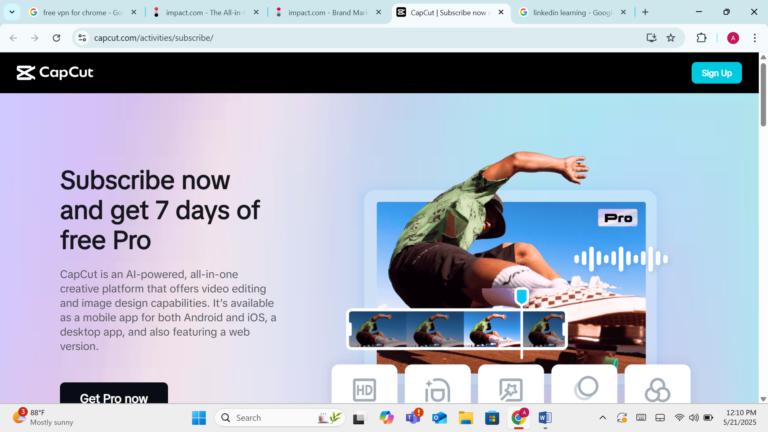768x432 pixels.
Task: Click the page vertical scrollbar thumb
Action: coord(763,95)
